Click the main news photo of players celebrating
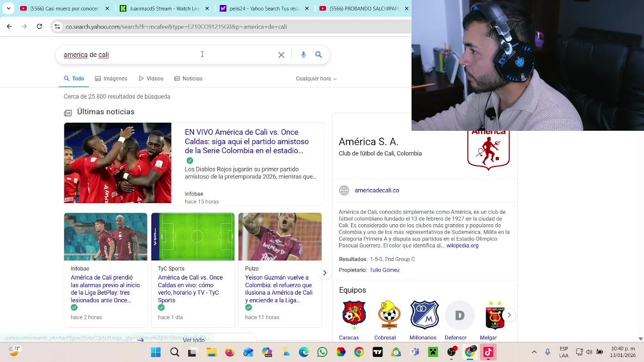The width and height of the screenshot is (644, 362). tap(118, 163)
